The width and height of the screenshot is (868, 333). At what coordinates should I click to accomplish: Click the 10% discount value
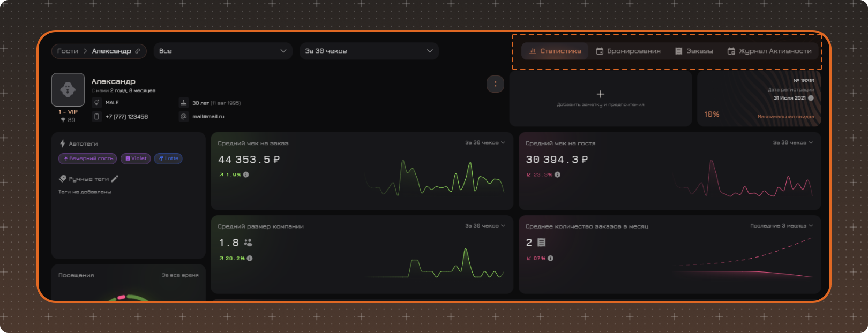click(712, 114)
